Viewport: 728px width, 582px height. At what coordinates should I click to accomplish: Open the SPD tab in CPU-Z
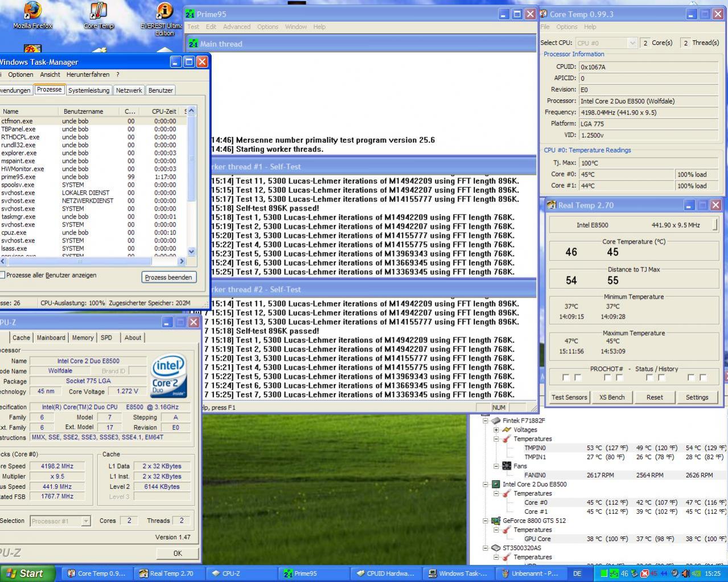click(x=106, y=337)
